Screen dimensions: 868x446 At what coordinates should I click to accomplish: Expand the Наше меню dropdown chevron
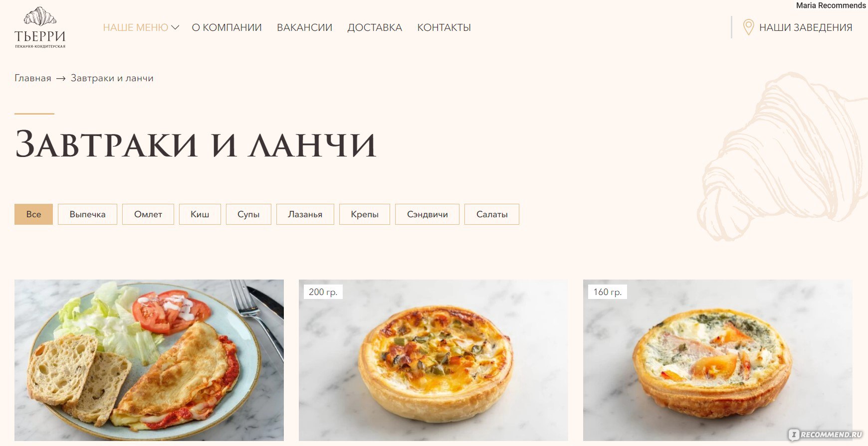coord(175,27)
